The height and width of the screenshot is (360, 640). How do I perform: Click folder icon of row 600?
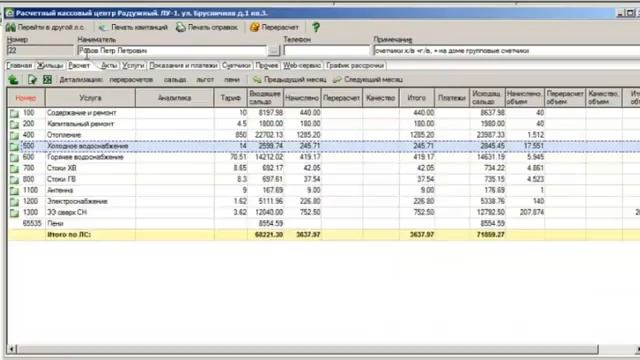click(x=14, y=157)
